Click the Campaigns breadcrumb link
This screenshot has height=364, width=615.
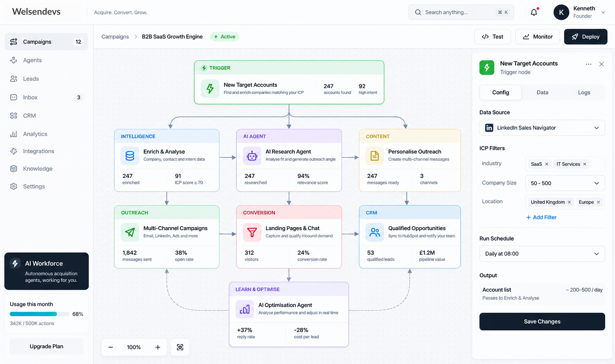pos(115,37)
